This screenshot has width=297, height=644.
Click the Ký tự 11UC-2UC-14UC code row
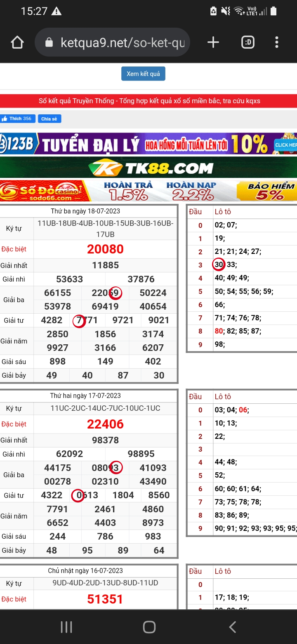pyautogui.click(x=105, y=408)
